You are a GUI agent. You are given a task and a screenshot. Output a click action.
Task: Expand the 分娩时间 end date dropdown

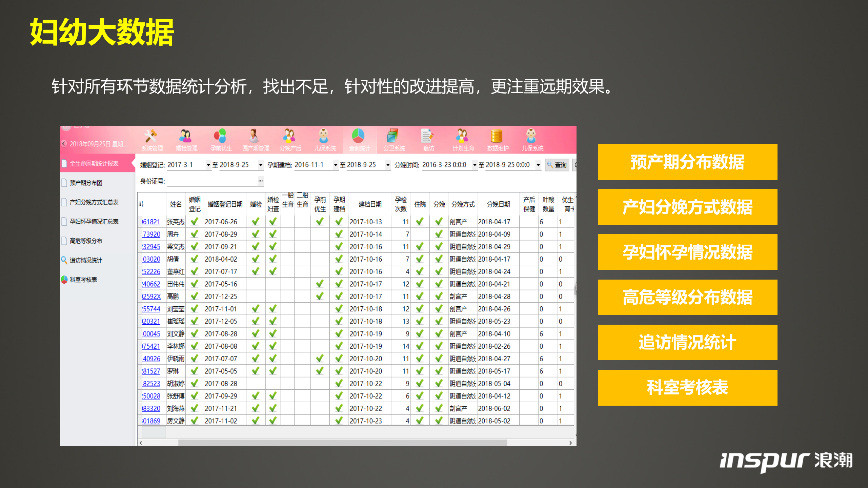point(538,165)
